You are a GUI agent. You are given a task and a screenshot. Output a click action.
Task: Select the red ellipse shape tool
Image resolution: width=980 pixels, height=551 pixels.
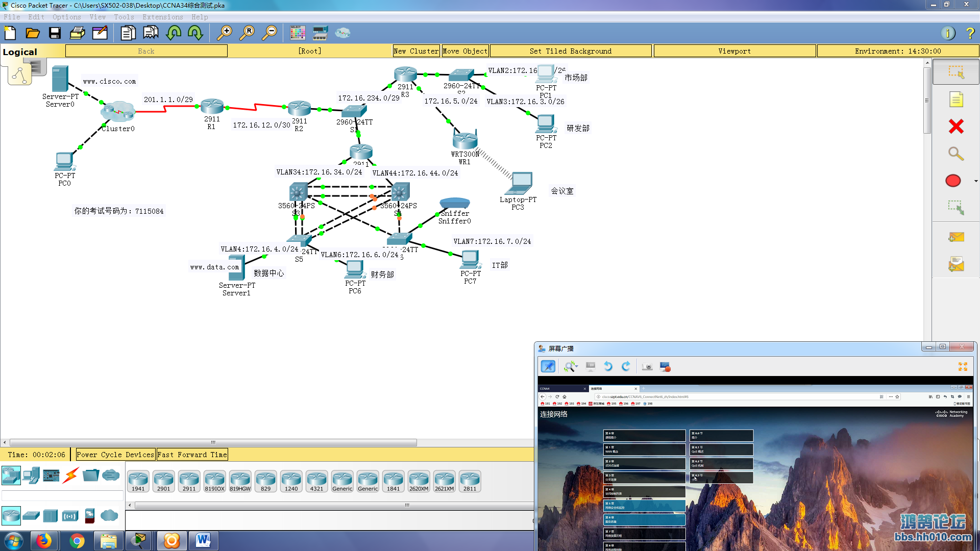953,181
